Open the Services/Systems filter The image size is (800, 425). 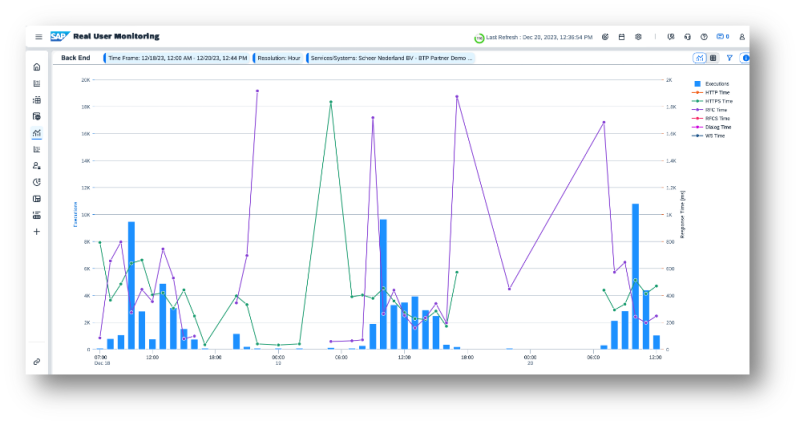[391, 58]
